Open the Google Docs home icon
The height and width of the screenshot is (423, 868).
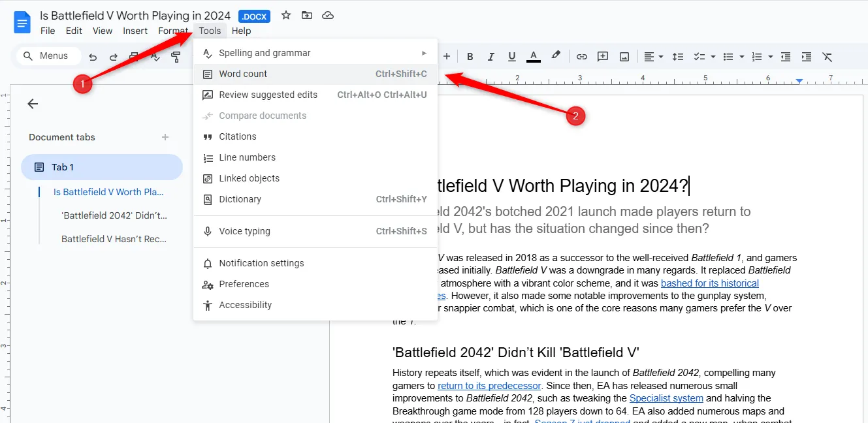pyautogui.click(x=22, y=23)
